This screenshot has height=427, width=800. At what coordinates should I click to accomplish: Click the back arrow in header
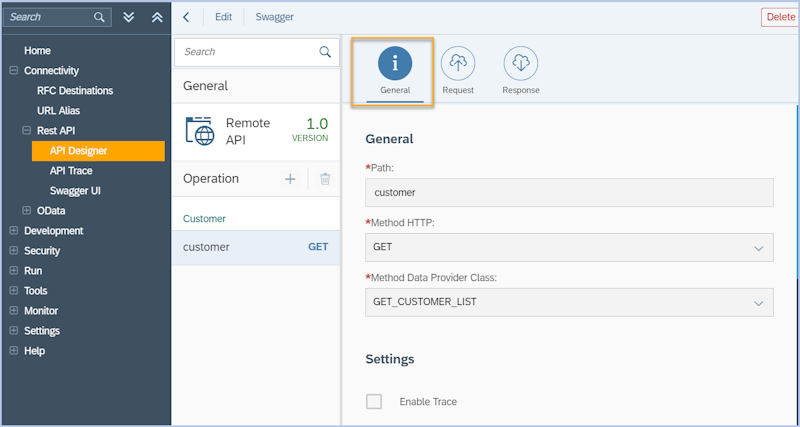[x=186, y=17]
